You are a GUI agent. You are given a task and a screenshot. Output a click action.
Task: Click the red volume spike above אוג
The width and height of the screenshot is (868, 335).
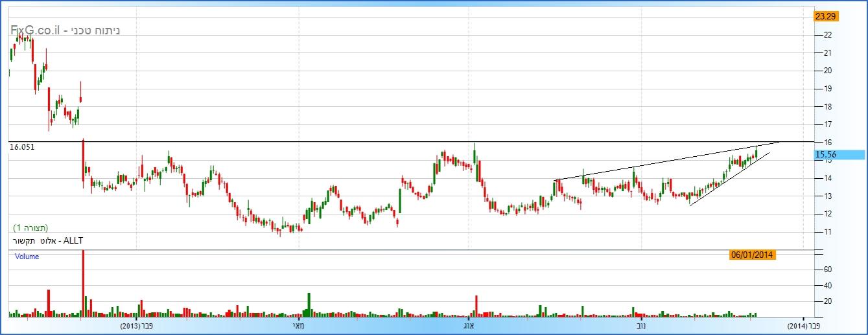(476, 306)
